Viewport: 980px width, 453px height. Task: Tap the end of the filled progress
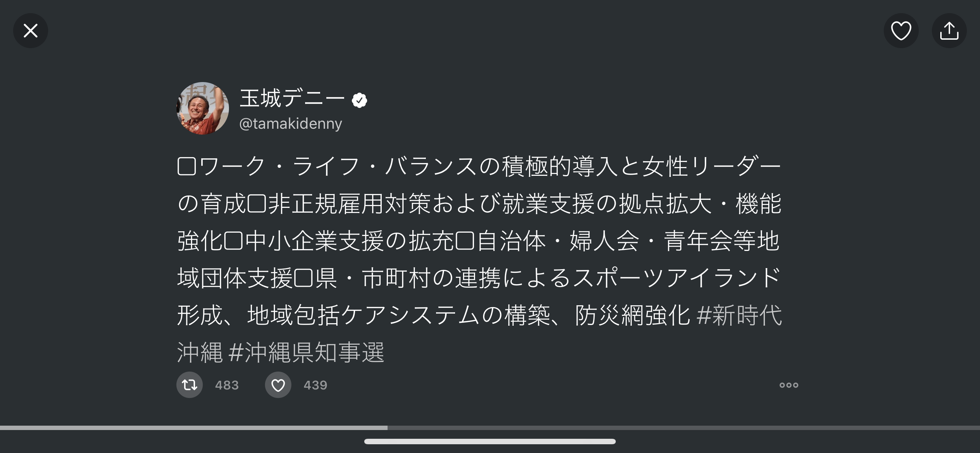click(386, 428)
